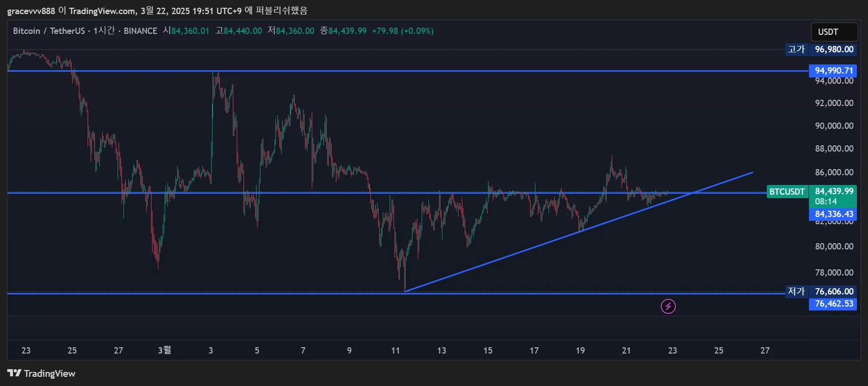Viewport: 868px width, 386px height.
Task: Click the 86,000.00 price scale label
Action: (834, 172)
